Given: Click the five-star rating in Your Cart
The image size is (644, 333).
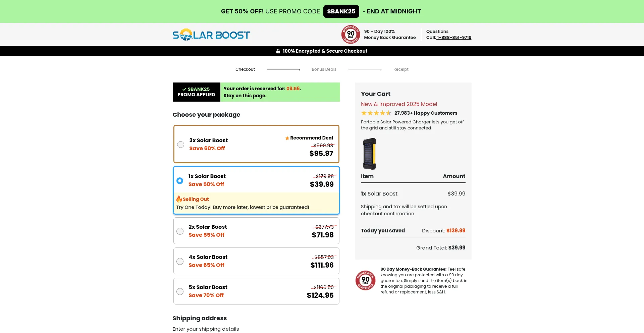Looking at the screenshot, I should 376,113.
